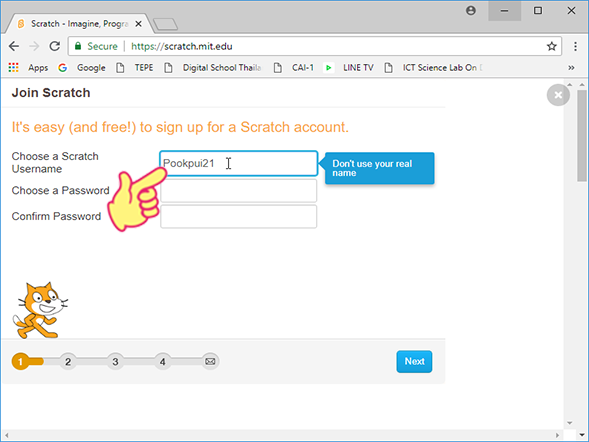
Task: Minimize the Chrome window
Action: click(x=504, y=11)
